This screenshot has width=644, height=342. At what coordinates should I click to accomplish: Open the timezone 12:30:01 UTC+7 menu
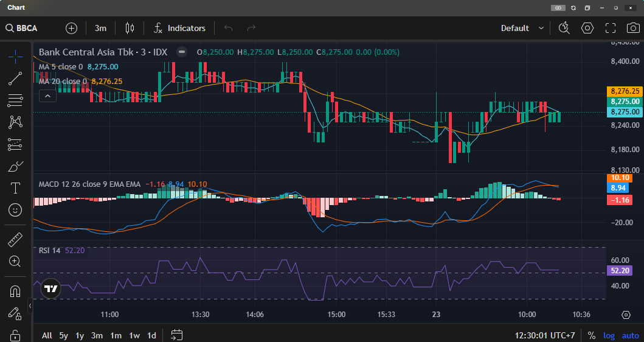[x=545, y=335]
